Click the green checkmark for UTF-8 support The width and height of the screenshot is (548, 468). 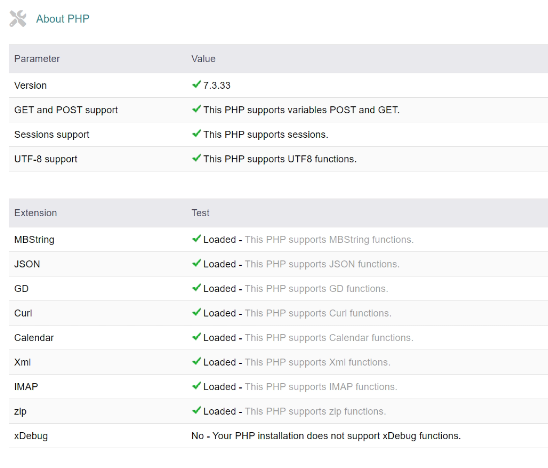click(196, 158)
